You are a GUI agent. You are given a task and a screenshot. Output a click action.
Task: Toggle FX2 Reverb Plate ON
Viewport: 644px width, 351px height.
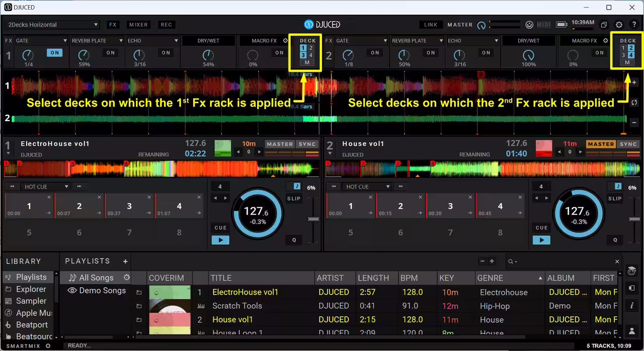pyautogui.click(x=431, y=52)
